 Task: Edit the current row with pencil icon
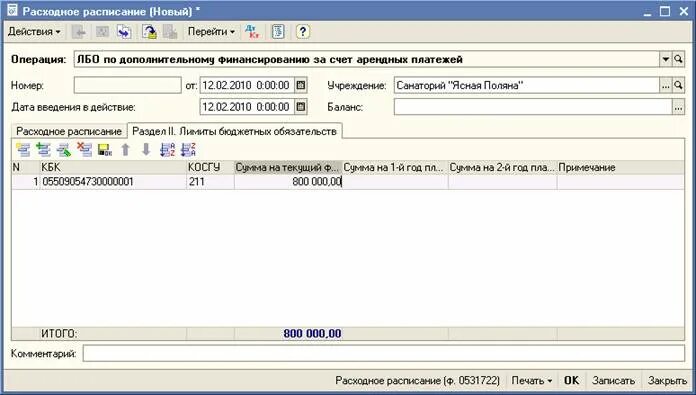click(64, 150)
